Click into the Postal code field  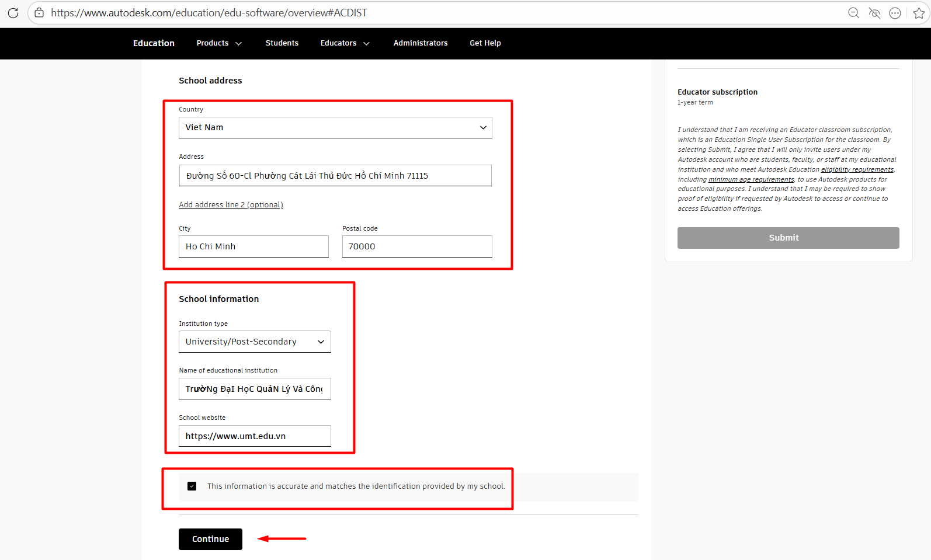point(417,246)
